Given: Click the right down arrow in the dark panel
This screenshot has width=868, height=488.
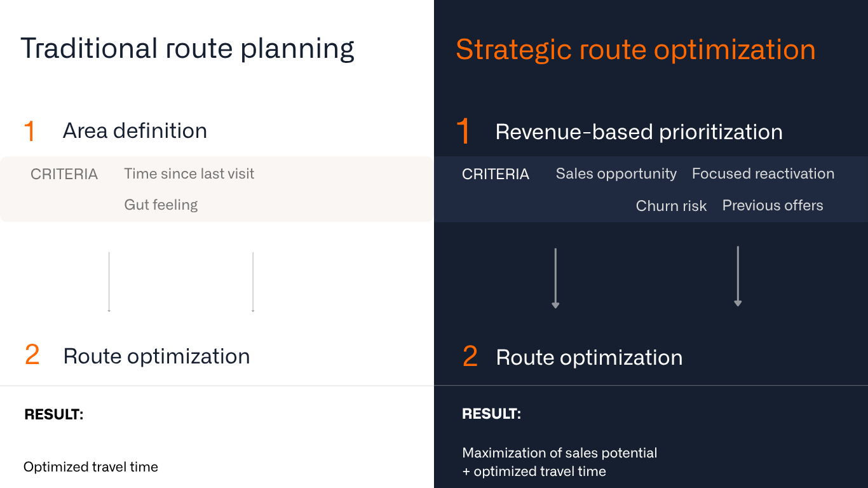Looking at the screenshot, I should point(738,277).
